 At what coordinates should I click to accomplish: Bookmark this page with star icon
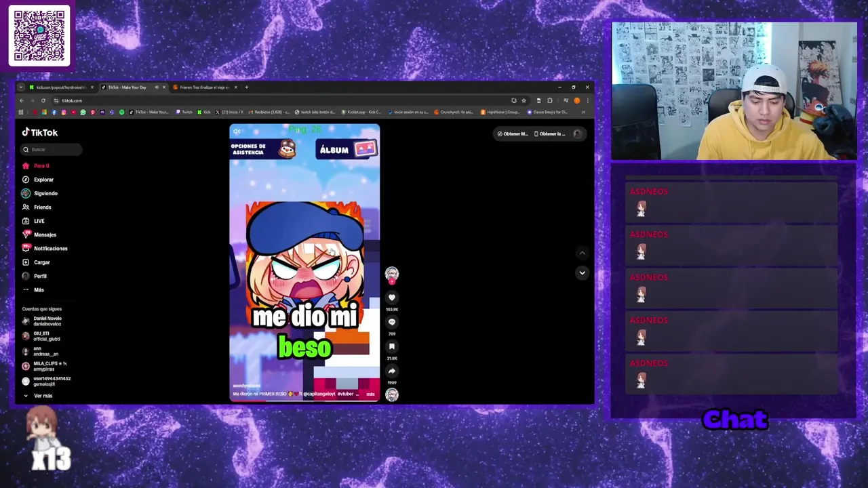click(524, 100)
